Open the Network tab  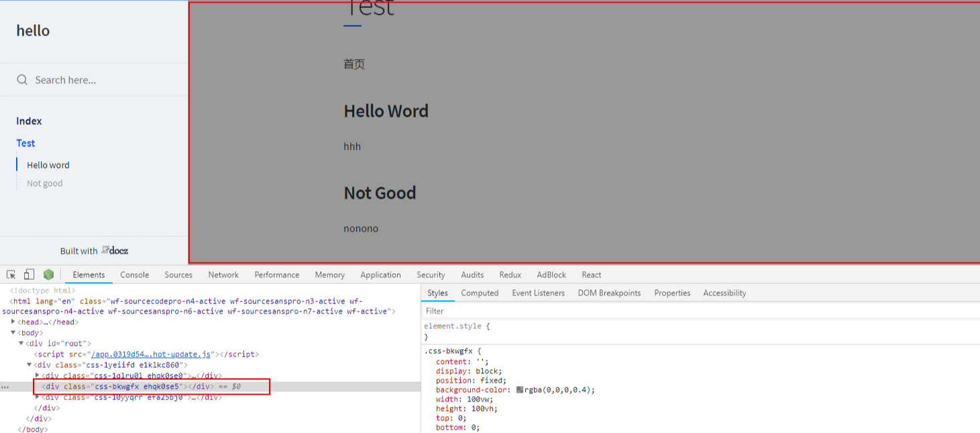click(x=223, y=275)
